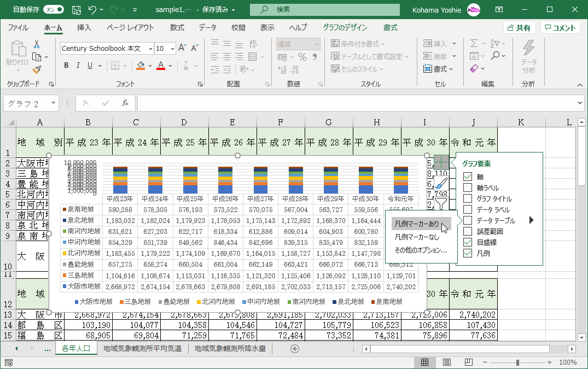588x369 pixels.
Task: Turn off the 自動保存 toggle
Action: [x=53, y=9]
